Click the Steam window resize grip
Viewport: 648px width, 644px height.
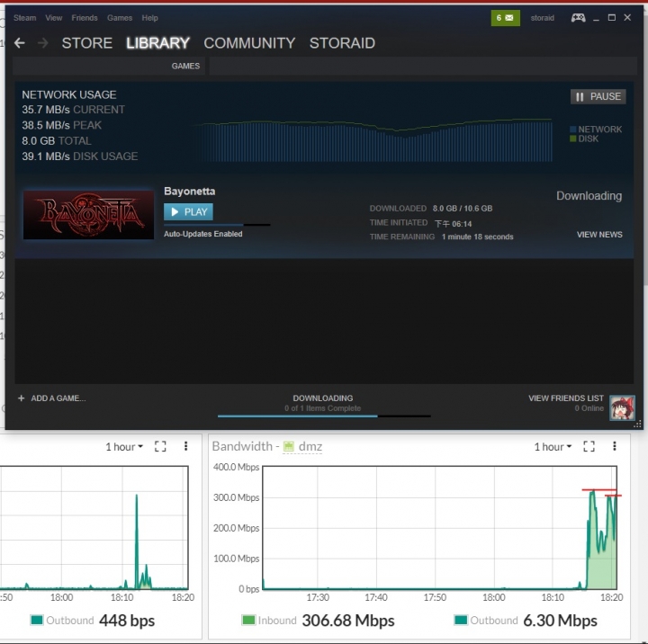click(x=638, y=424)
